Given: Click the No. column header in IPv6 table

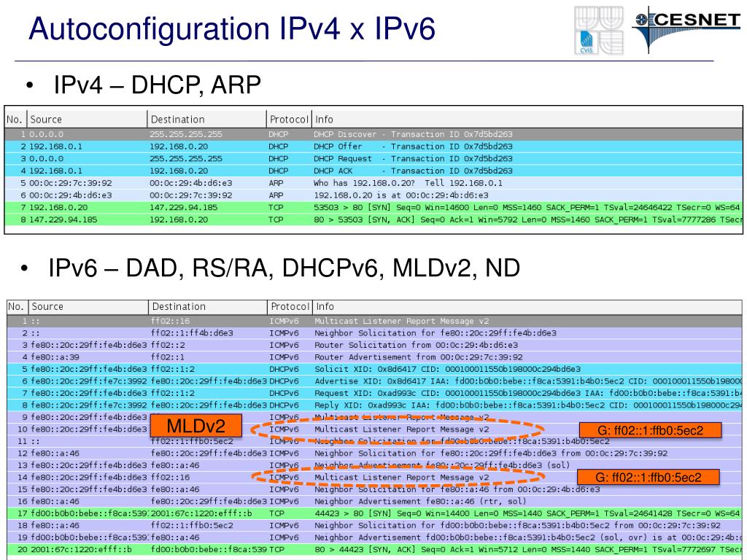Looking at the screenshot, I should 18,307.
